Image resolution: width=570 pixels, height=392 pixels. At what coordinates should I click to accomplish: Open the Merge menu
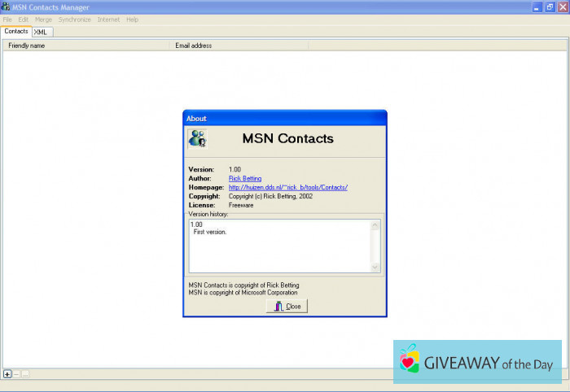43,20
